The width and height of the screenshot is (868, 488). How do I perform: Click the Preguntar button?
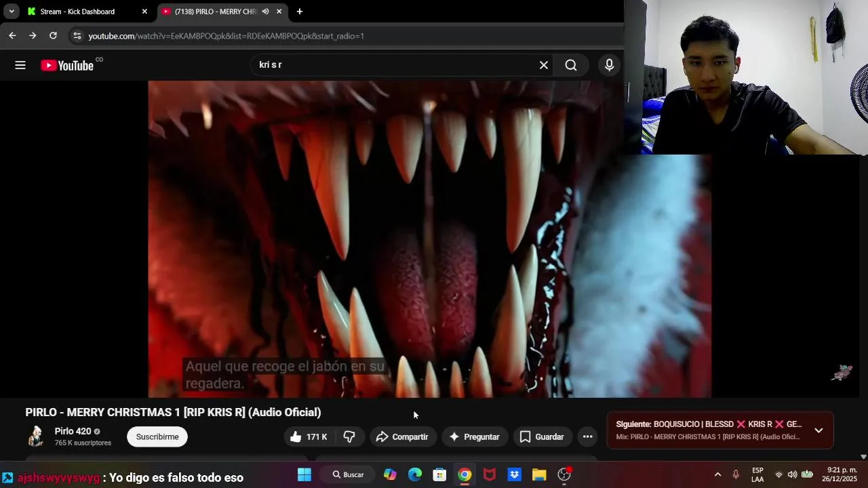click(475, 437)
